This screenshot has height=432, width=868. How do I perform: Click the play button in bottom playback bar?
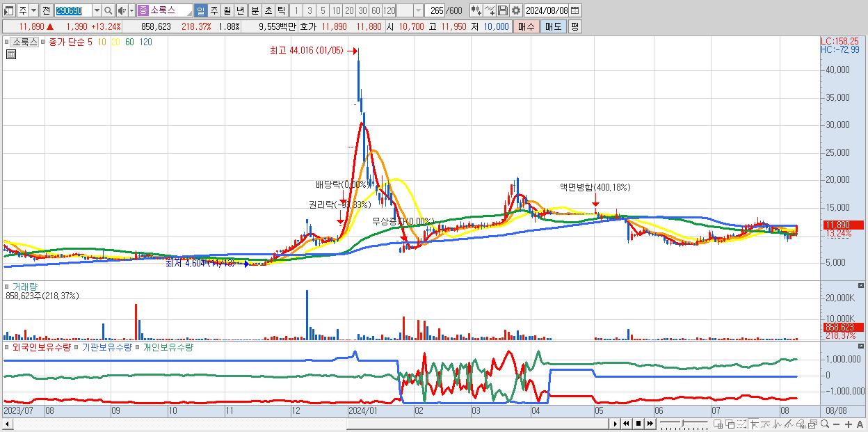click(615, 424)
